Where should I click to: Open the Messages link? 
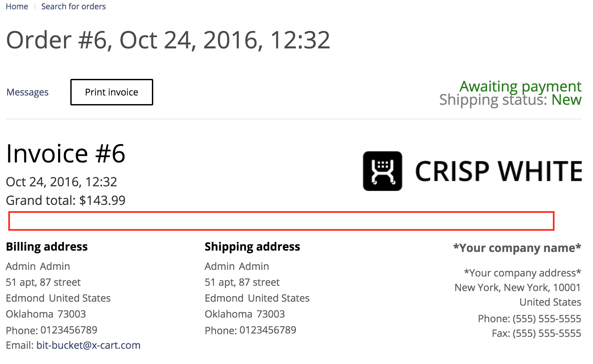pos(28,92)
